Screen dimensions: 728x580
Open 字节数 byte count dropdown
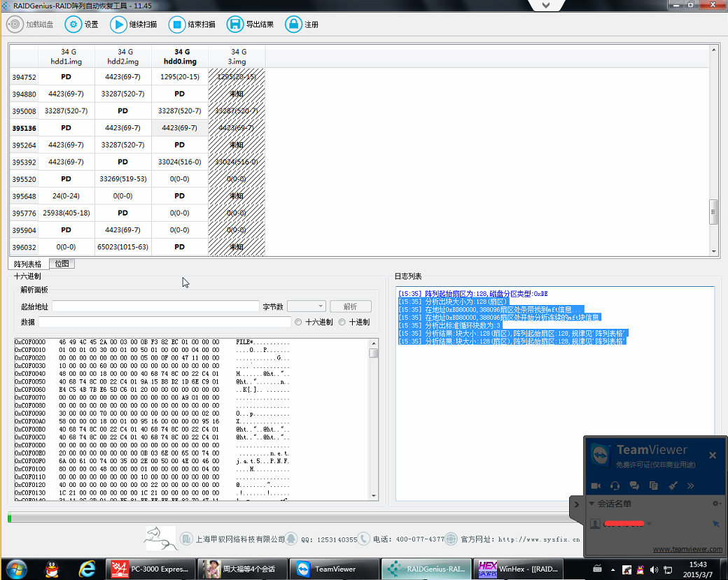click(307, 306)
